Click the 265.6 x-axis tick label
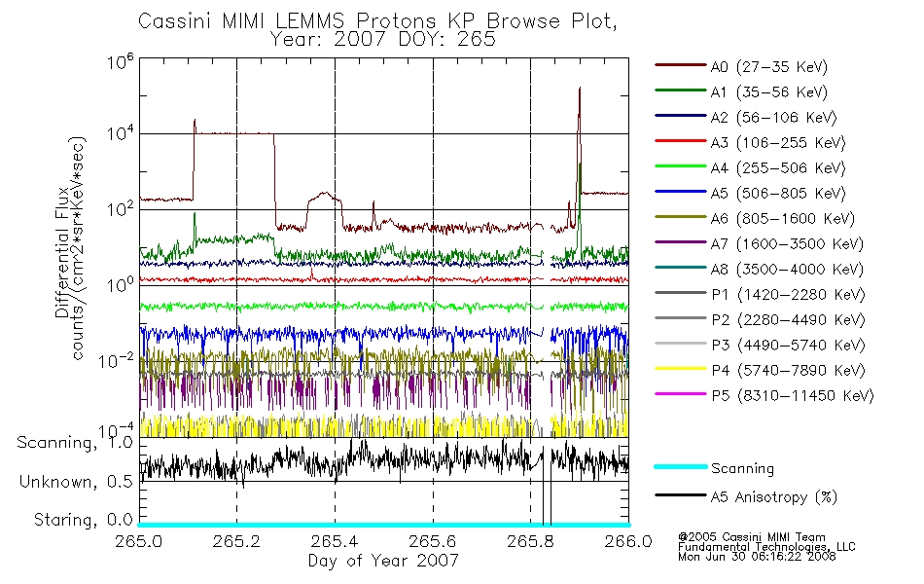 tap(433, 541)
